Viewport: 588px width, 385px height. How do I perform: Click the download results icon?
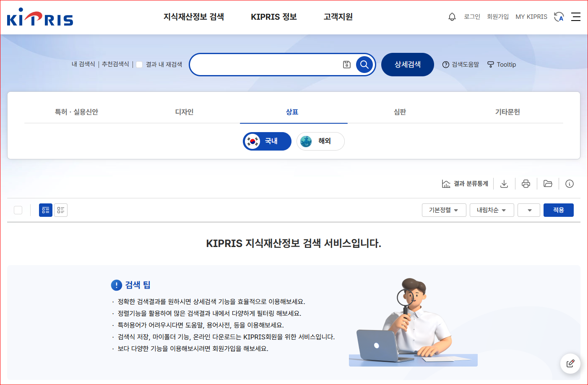[x=504, y=184]
